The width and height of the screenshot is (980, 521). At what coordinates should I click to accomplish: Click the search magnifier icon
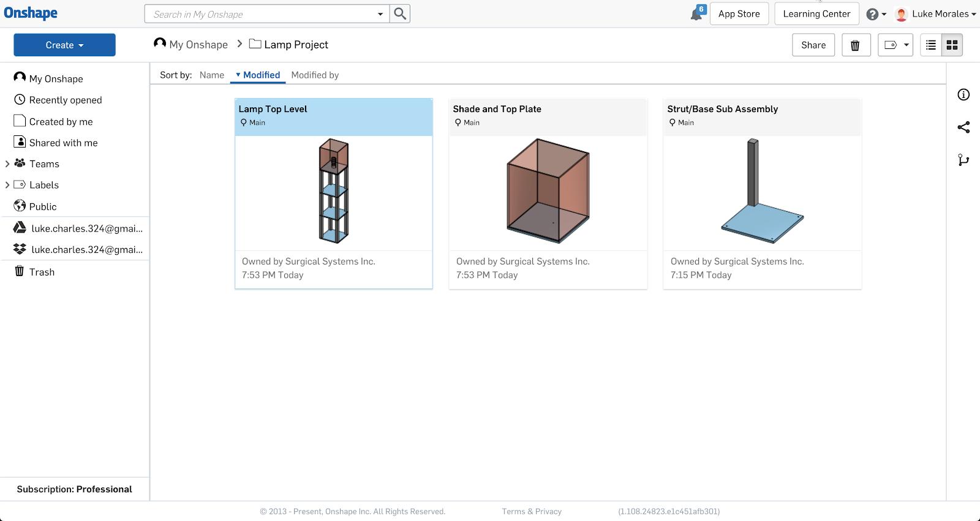coord(400,13)
